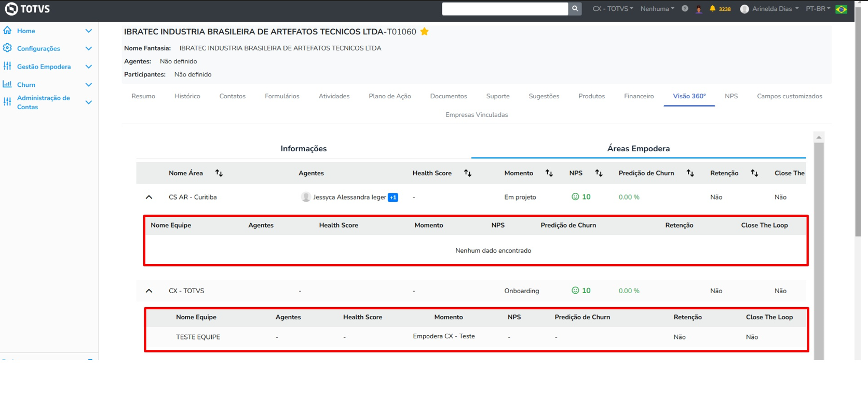
Task: Click the table scrollbar up arrow
Action: (x=819, y=137)
